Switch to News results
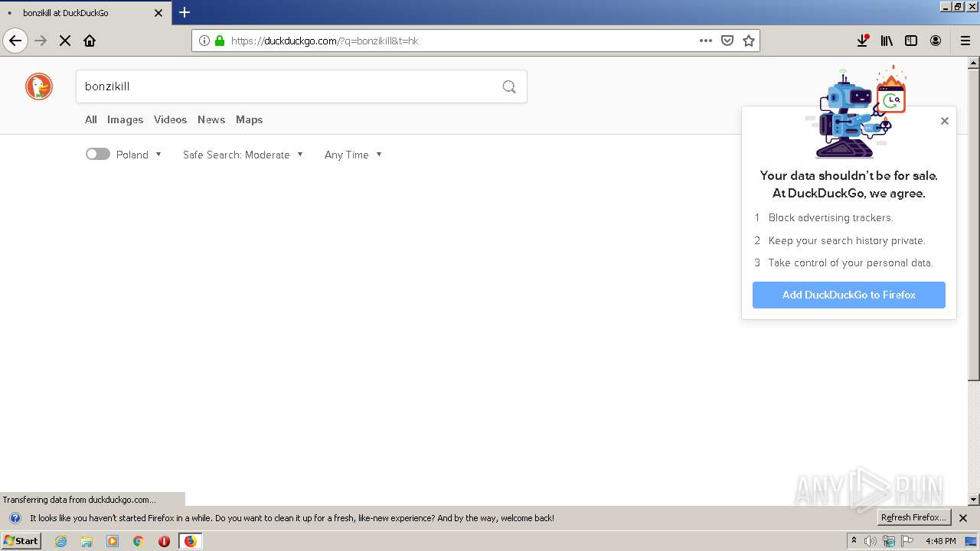 point(211,119)
